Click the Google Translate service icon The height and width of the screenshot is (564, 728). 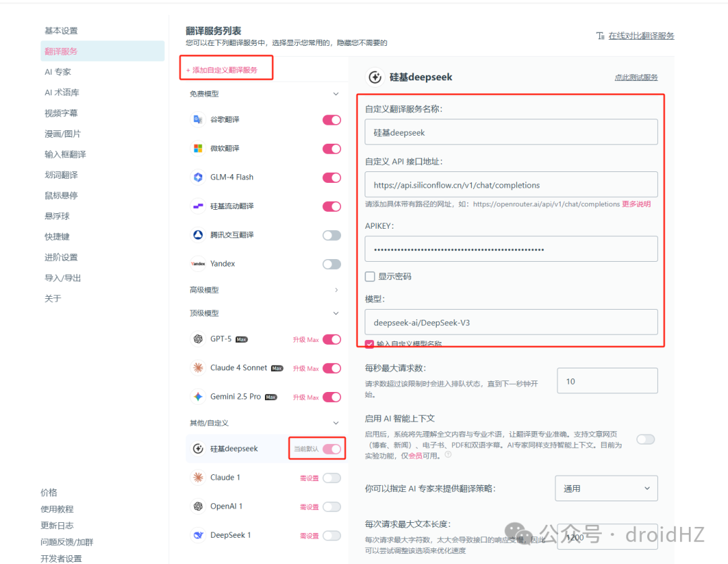click(198, 119)
